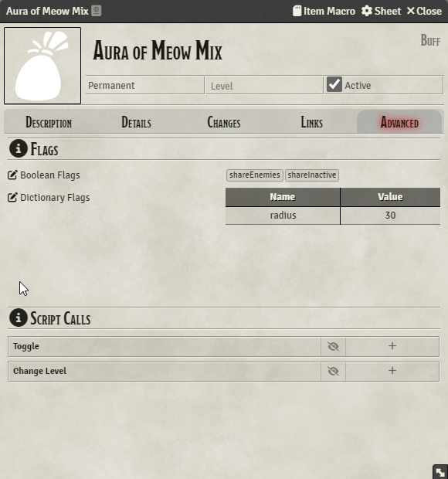The width and height of the screenshot is (448, 479).
Task: Click the Boolean Flags label
Action: click(x=50, y=175)
